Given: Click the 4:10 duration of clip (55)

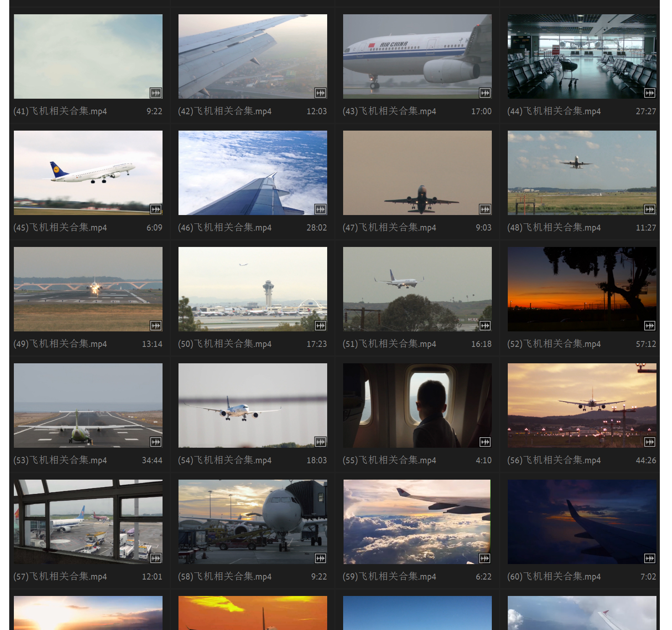Looking at the screenshot, I should [x=483, y=460].
